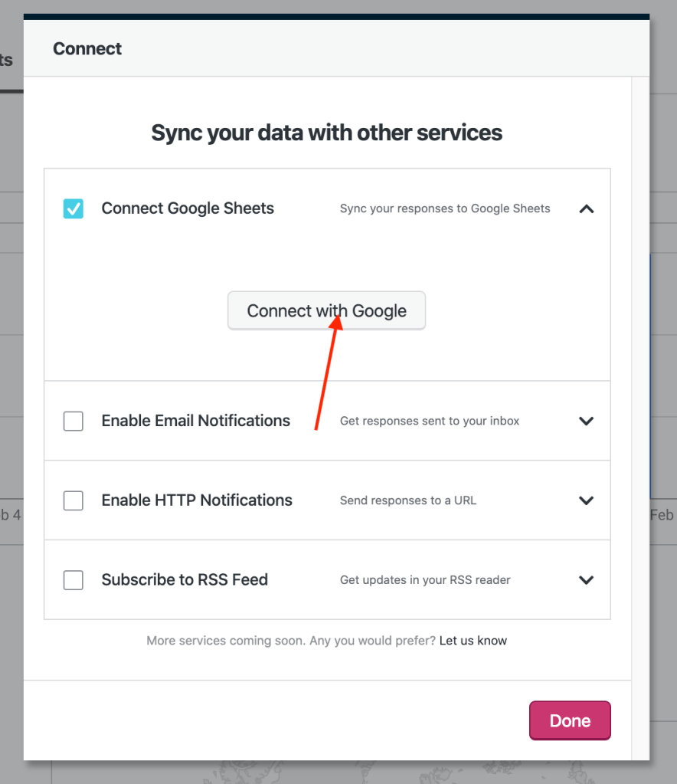
Task: Click the Connect with Google button
Action: [326, 311]
